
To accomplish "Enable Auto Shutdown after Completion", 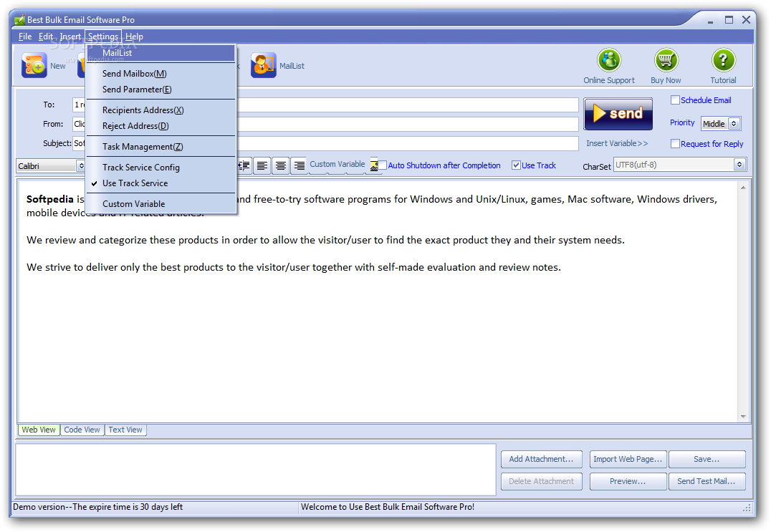I will [x=382, y=165].
